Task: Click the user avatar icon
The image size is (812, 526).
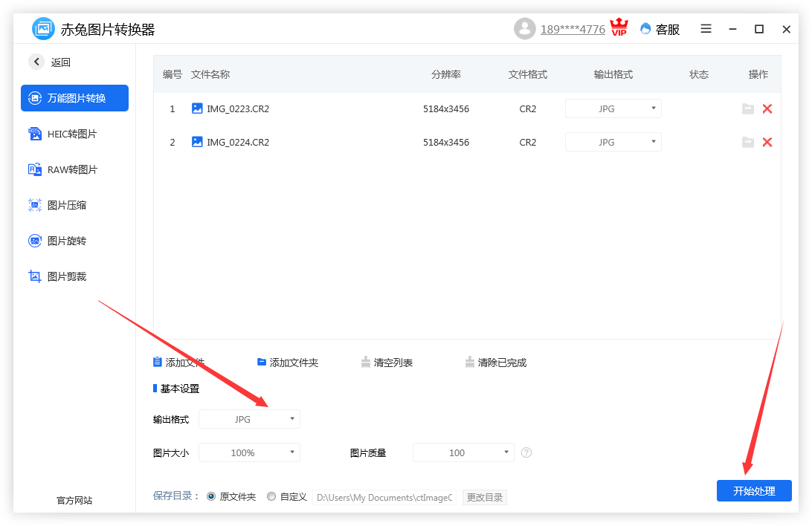Action: coord(524,28)
